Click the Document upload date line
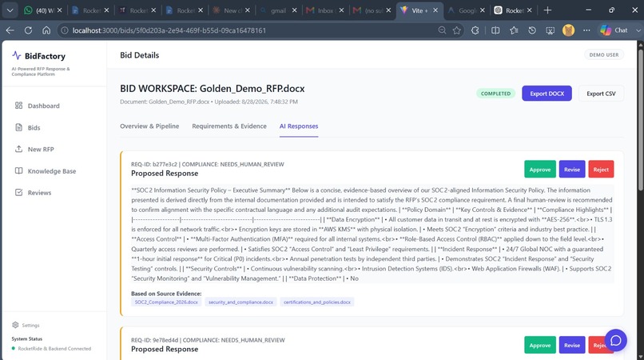The height and width of the screenshot is (360, 644). (x=209, y=102)
